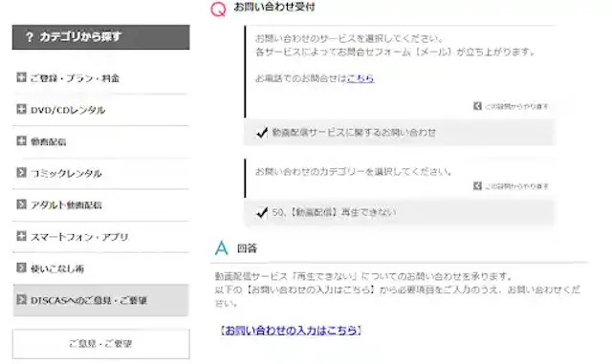Click back icon under service selection question
612x364 pixels.
(477, 106)
